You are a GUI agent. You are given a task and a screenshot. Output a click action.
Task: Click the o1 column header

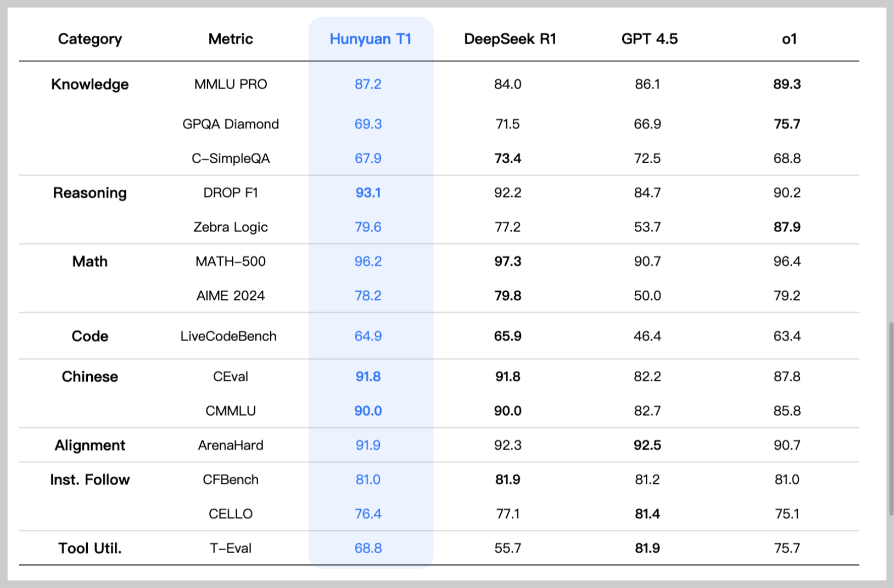click(x=789, y=39)
